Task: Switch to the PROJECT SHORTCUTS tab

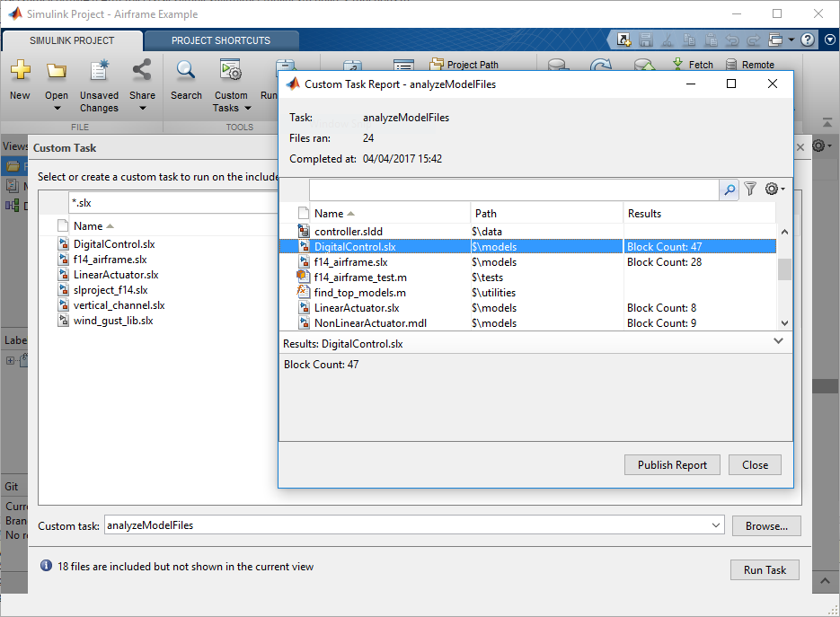Action: (x=221, y=40)
